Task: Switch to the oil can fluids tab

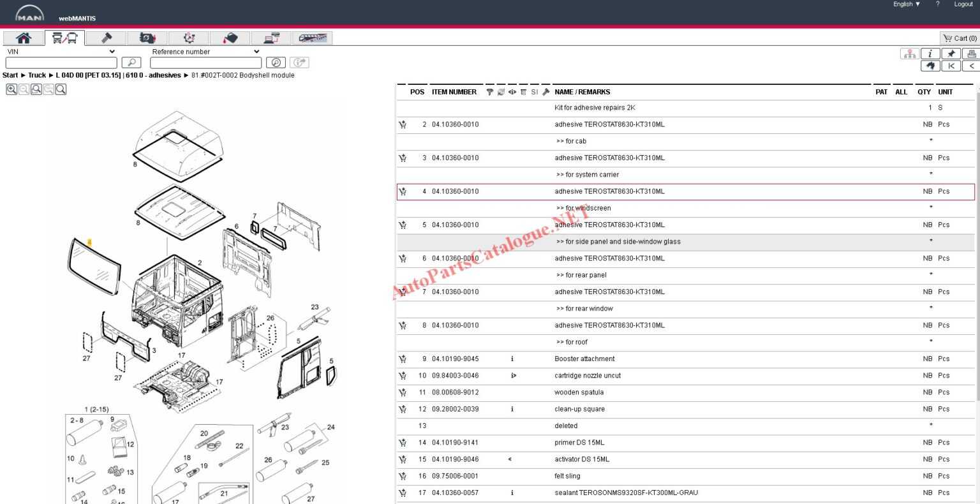Action: pos(230,38)
